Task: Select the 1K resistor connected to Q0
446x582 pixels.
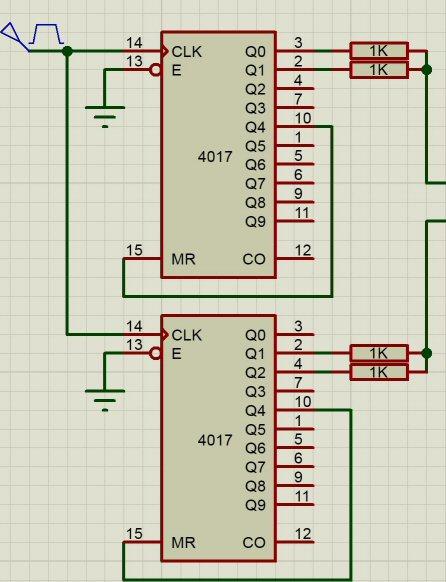Action: [379, 51]
